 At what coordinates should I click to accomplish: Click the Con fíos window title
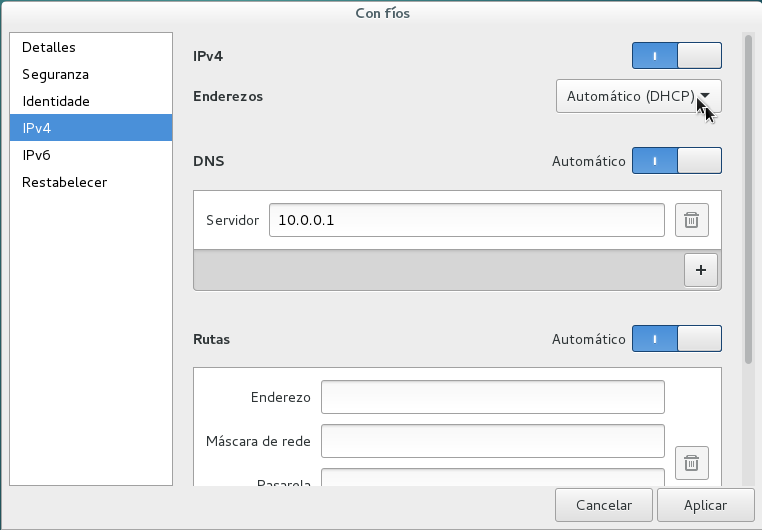pyautogui.click(x=382, y=13)
